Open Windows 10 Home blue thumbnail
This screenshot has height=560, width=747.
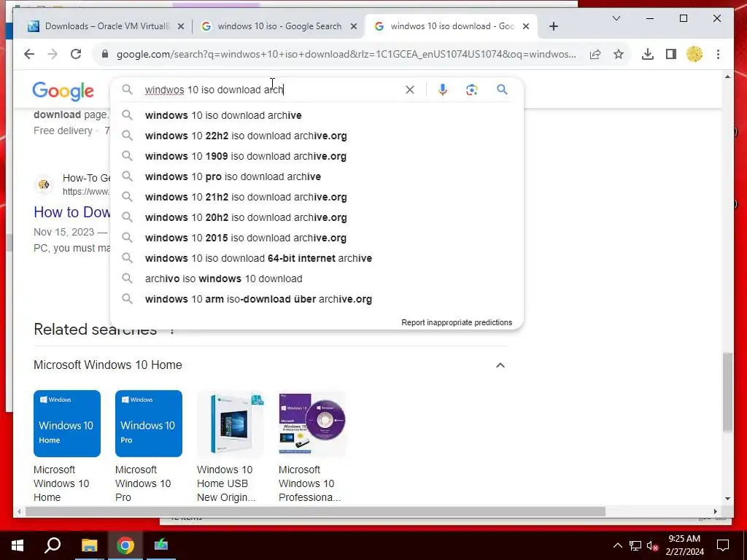(x=66, y=424)
